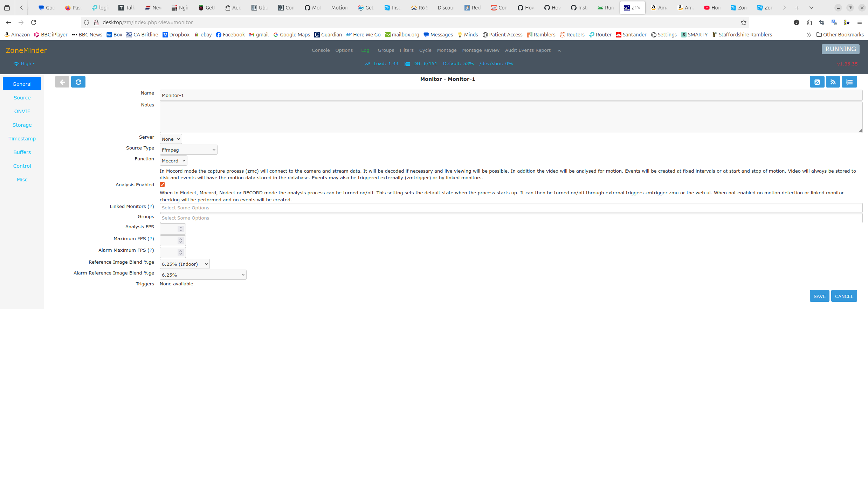The height and width of the screenshot is (493, 868).
Task: Expand the Function Mocord dropdown
Action: click(173, 160)
